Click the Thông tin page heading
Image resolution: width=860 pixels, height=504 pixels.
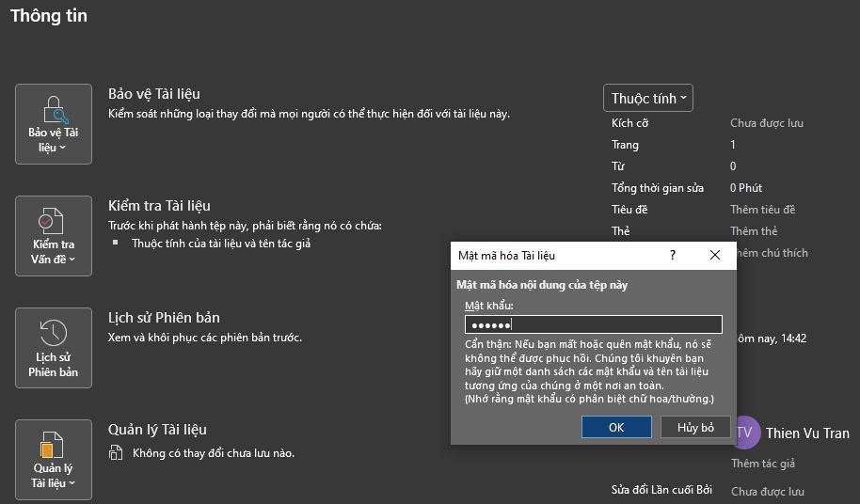point(49,16)
